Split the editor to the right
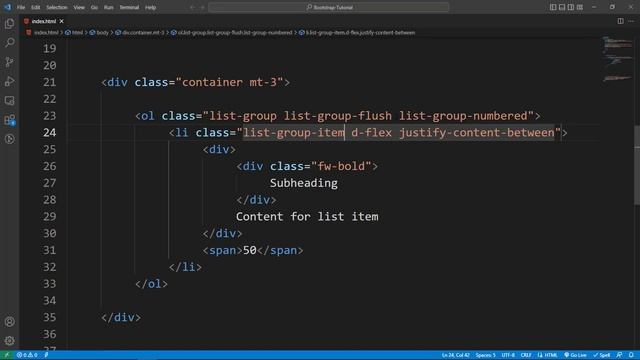The width and height of the screenshot is (640, 360). (620, 21)
